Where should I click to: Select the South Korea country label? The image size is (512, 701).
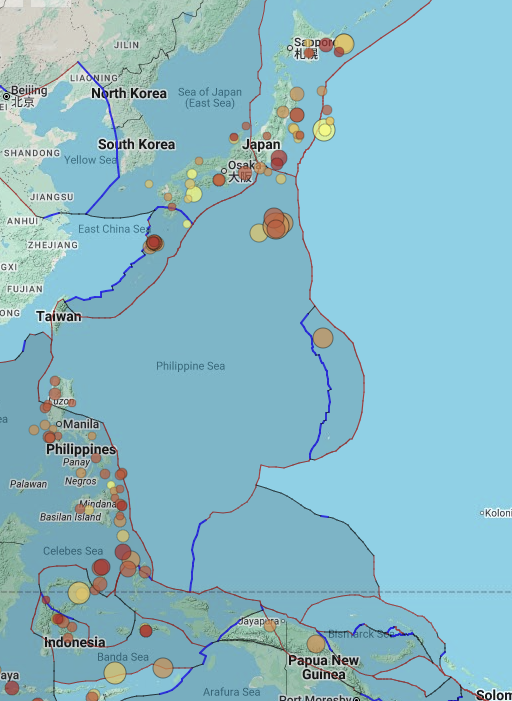136,144
